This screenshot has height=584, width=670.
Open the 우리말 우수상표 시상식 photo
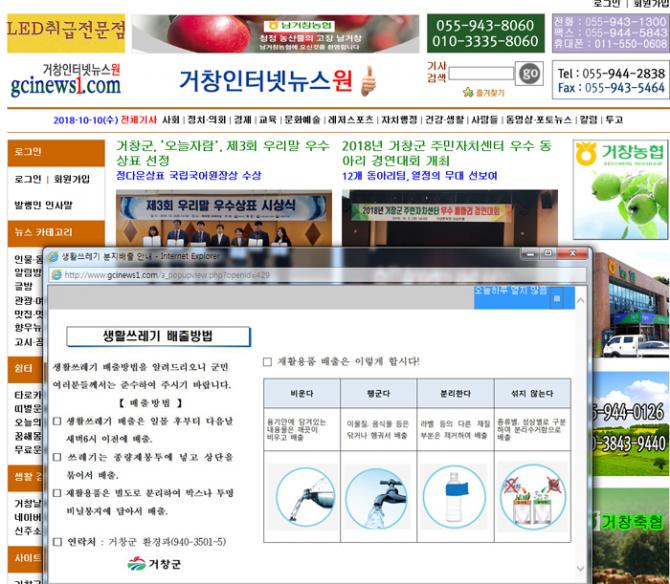(223, 219)
